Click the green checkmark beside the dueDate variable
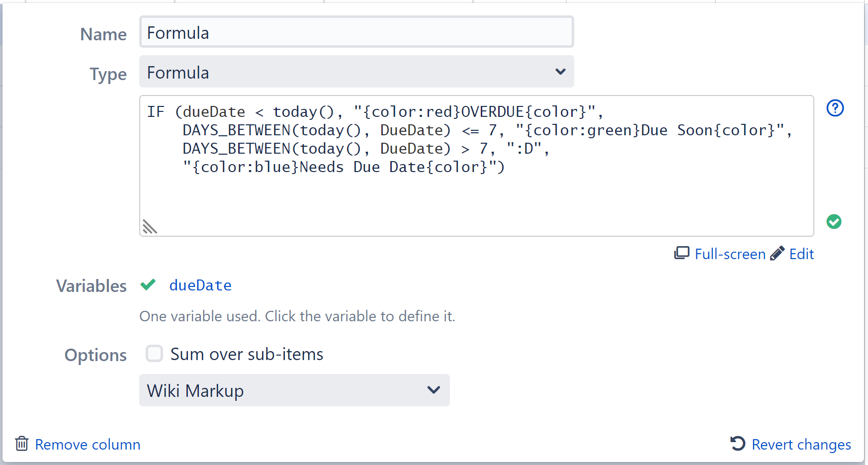Viewport: 868px width, 465px height. (x=148, y=285)
